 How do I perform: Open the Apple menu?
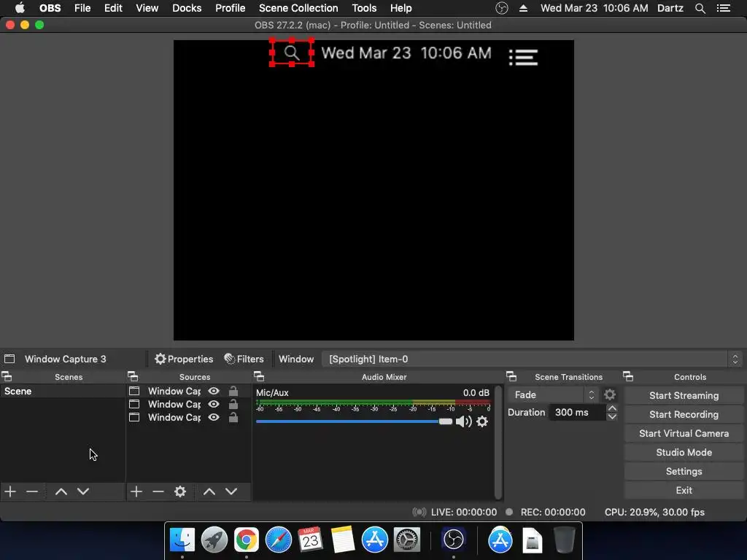point(20,8)
